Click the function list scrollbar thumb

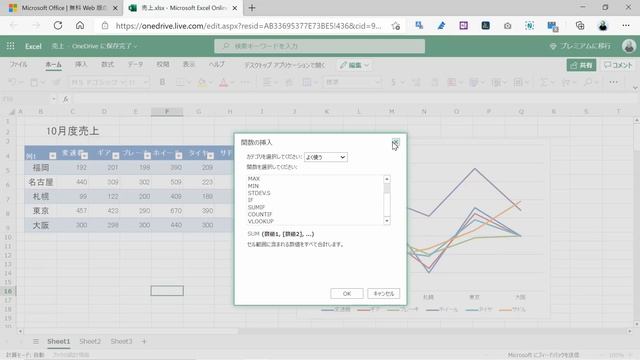point(387,188)
